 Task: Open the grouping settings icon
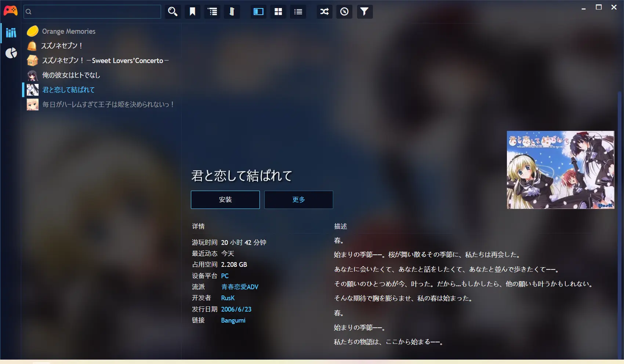[x=212, y=12]
